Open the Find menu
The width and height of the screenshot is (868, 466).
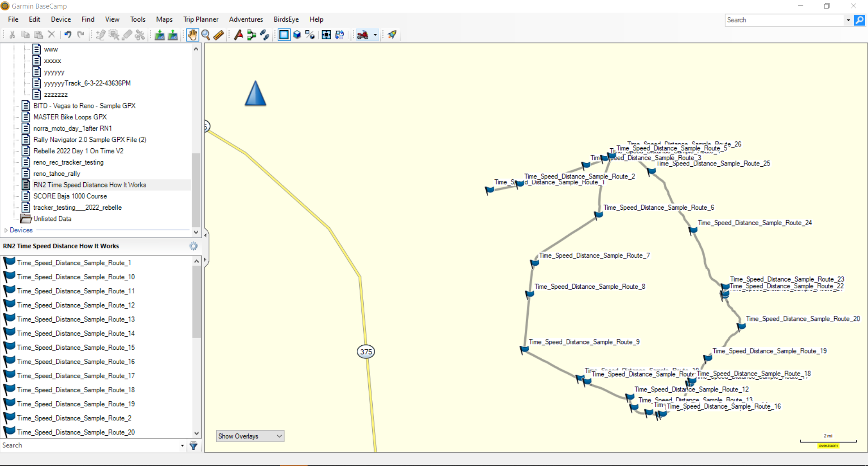tap(88, 19)
